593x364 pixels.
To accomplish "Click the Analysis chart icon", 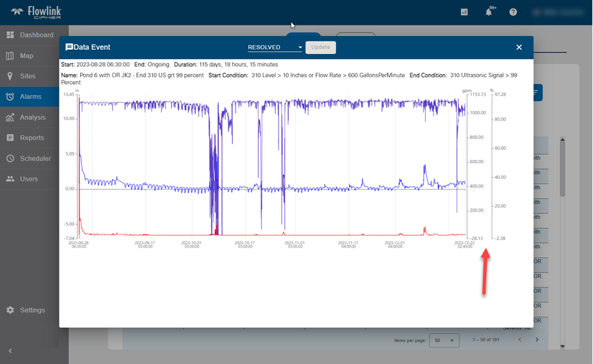I will click(10, 117).
